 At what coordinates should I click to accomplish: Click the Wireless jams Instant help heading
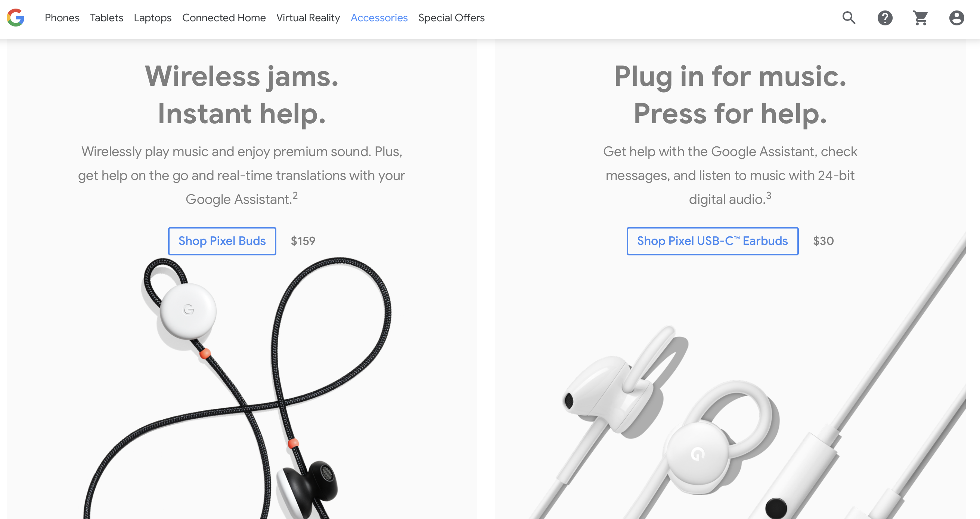[x=242, y=94]
